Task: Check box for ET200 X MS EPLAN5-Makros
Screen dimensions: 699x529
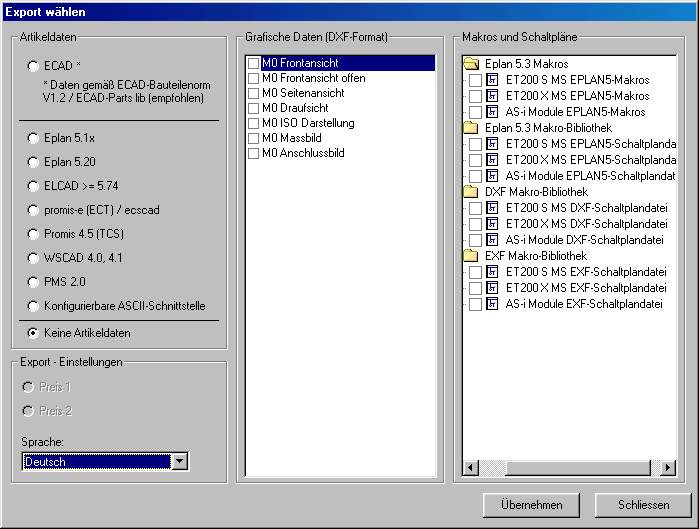Action: tap(475, 97)
